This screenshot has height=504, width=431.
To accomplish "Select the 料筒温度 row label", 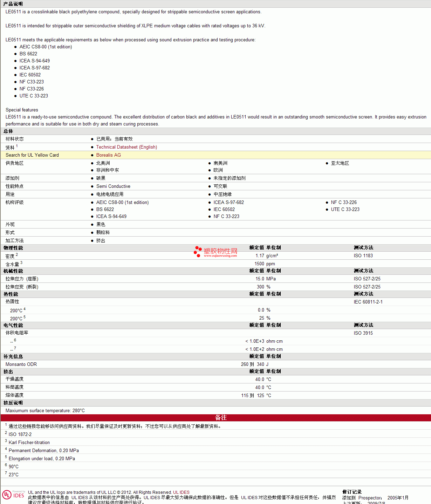I will coord(15,387).
